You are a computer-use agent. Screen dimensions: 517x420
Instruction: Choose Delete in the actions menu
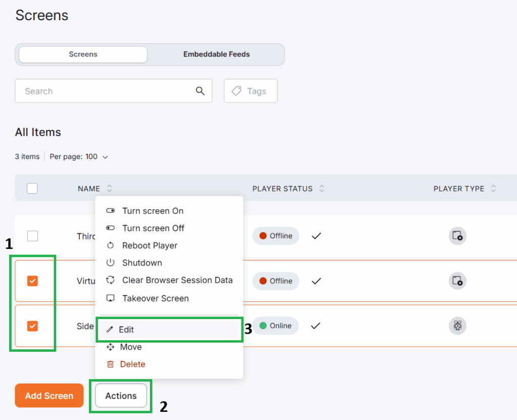point(132,364)
